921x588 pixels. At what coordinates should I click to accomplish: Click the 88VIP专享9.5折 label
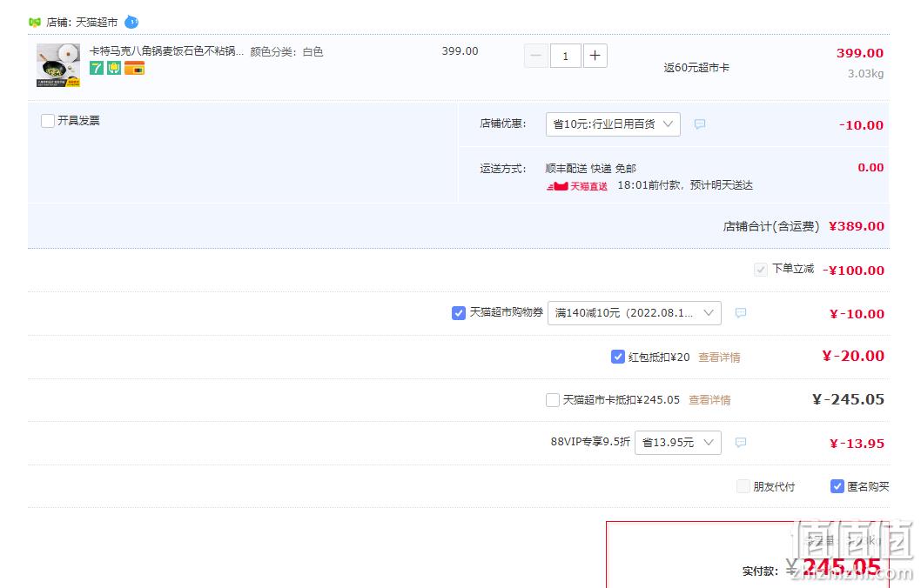pos(590,441)
